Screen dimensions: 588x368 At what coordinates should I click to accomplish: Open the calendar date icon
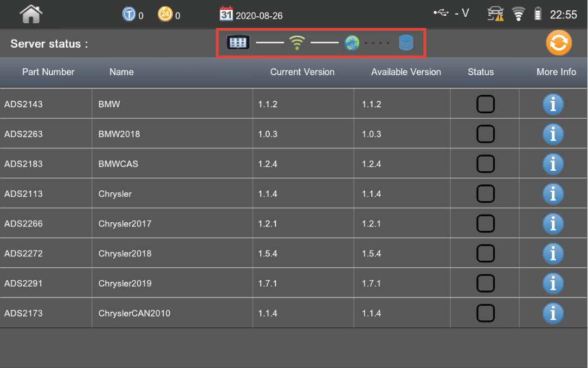click(226, 14)
